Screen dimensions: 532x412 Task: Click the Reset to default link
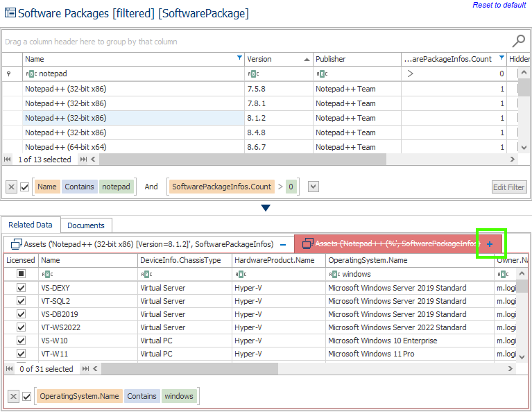tap(499, 5)
